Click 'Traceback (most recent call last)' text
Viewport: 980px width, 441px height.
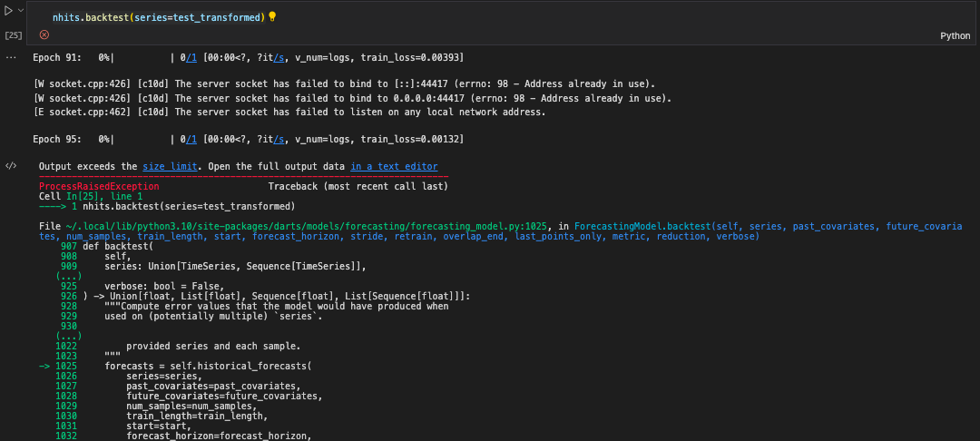click(x=358, y=186)
